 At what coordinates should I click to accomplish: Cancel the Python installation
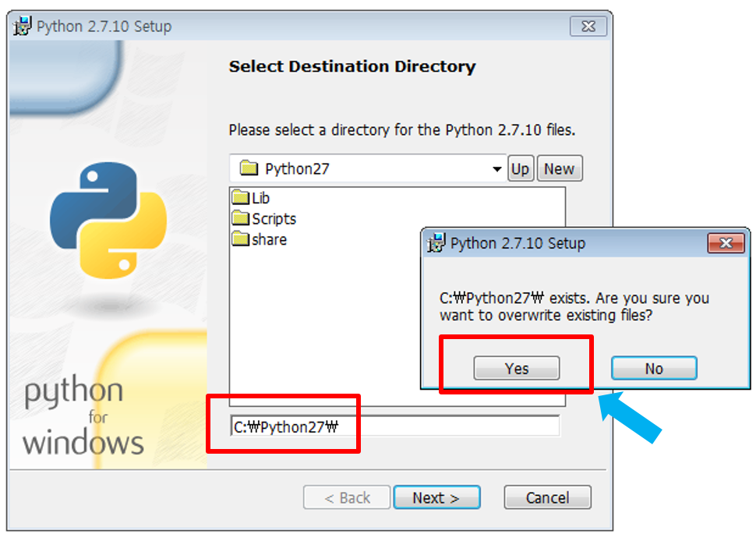click(x=547, y=497)
